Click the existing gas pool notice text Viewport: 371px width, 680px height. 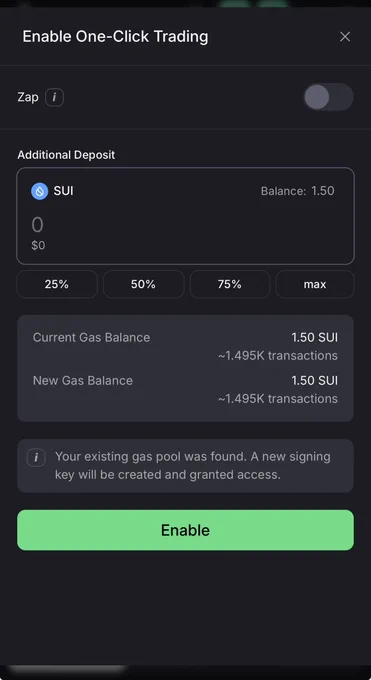click(x=193, y=465)
